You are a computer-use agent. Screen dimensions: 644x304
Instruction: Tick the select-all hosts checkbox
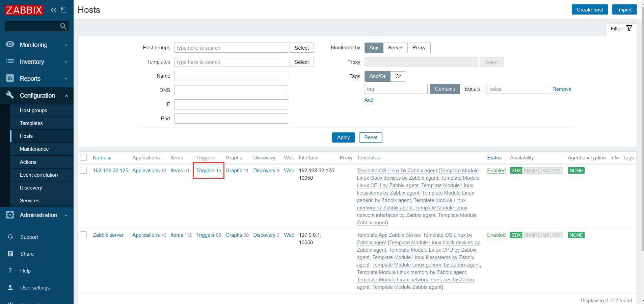83,157
